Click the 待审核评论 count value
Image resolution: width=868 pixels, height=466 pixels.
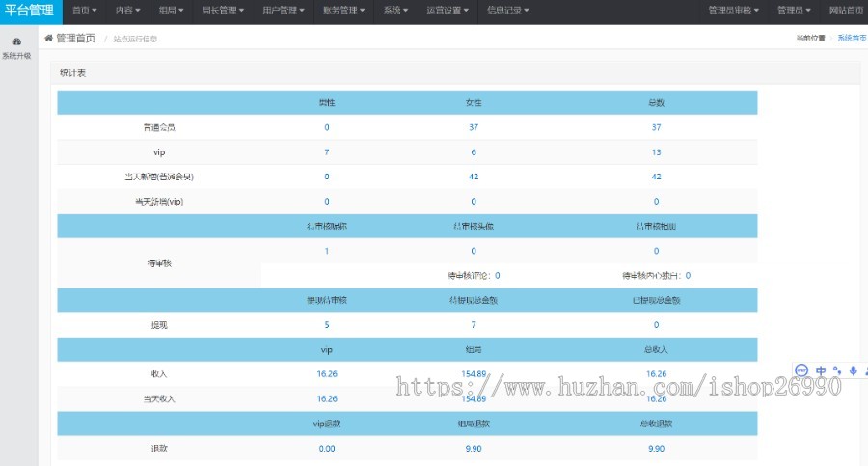(497, 275)
